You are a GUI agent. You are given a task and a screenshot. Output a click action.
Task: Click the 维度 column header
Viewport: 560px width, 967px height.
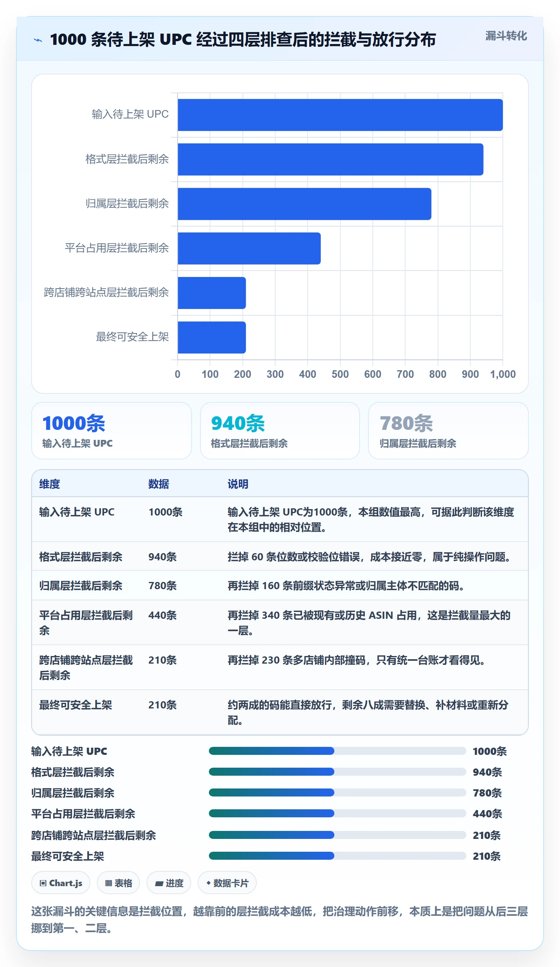click(x=50, y=484)
